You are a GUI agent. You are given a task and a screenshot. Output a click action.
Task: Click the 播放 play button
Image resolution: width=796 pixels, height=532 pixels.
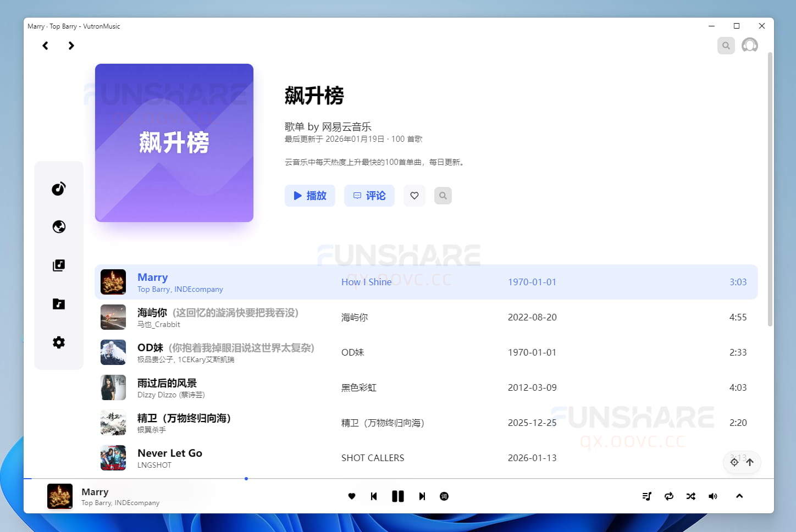point(309,195)
